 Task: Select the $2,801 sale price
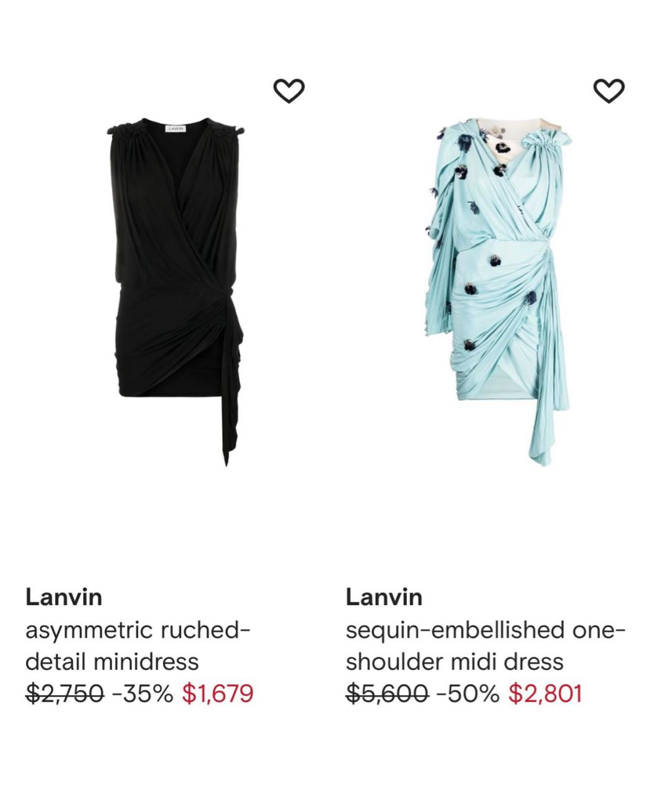coord(545,693)
